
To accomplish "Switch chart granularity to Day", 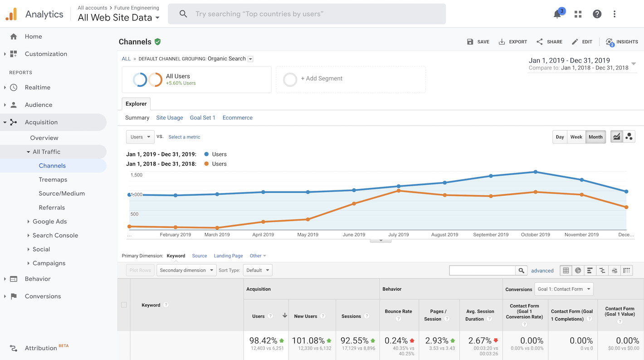I will [x=560, y=137].
